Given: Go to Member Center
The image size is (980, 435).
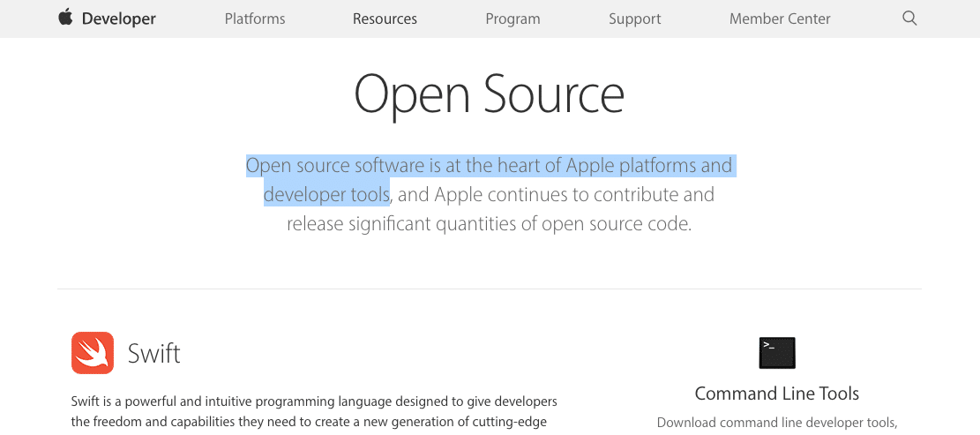Looking at the screenshot, I should click(x=780, y=19).
